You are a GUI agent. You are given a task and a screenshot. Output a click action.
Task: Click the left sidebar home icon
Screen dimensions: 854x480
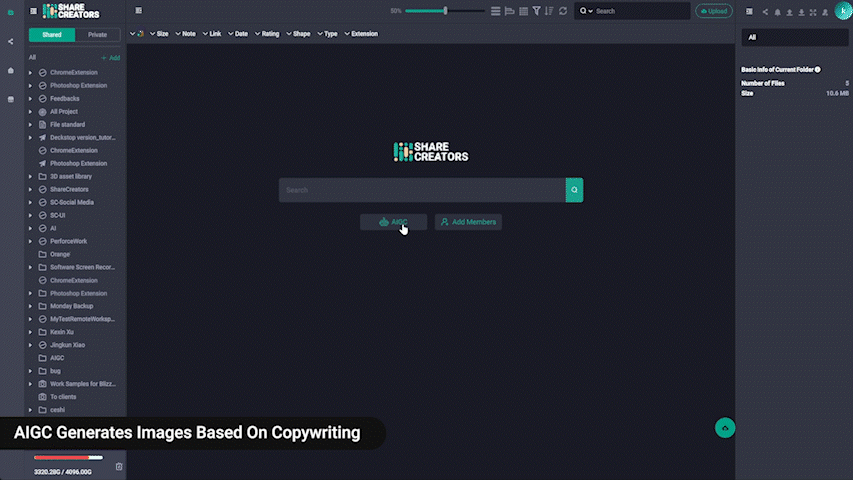[10, 70]
